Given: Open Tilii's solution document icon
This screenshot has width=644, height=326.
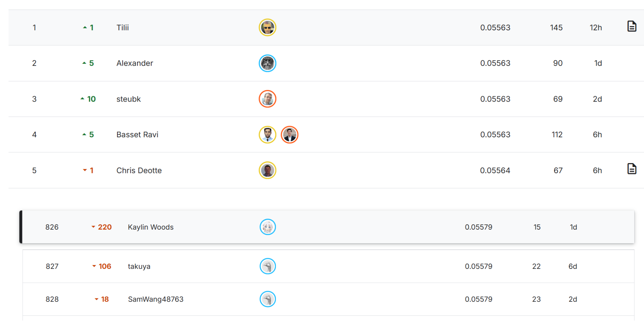Looking at the screenshot, I should tap(631, 26).
